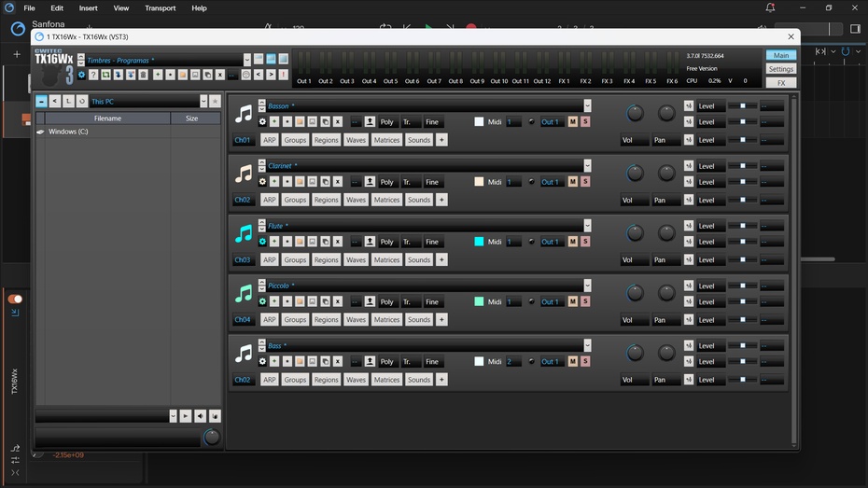Click the Clarinet slot upload program icon
Viewport: 868px width, 488px height.
(x=370, y=181)
